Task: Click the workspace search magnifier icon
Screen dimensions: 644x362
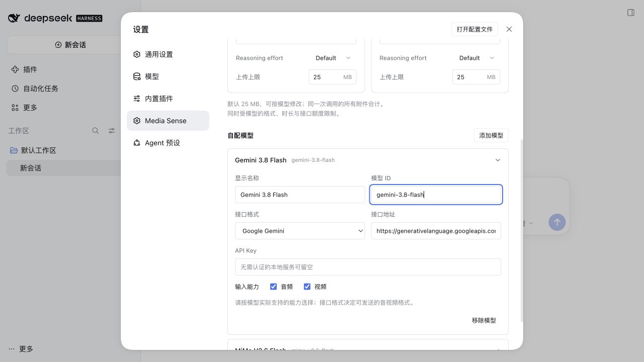Action: click(x=96, y=131)
